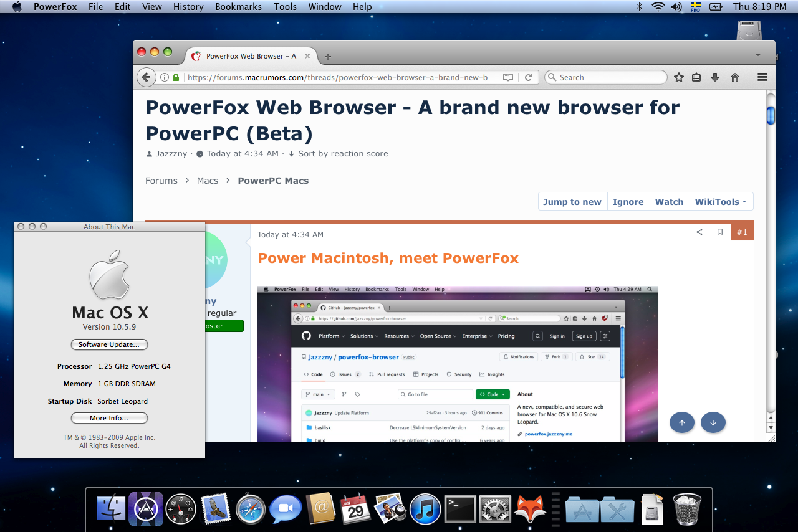Screen dimensions: 798x532
Task: Open iCal calendar in the Dock
Action: click(356, 508)
